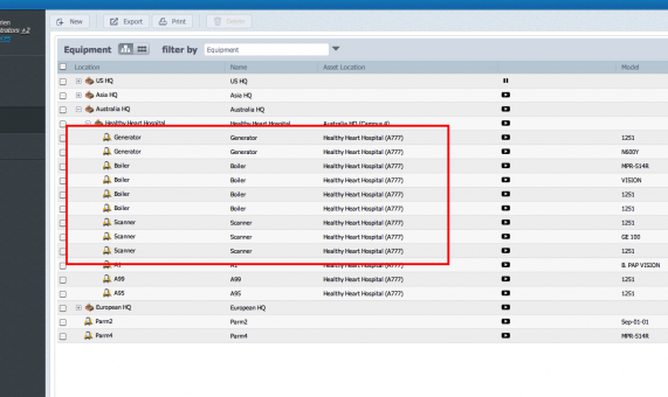Select the Parm4 tree item
668x397 pixels.
coord(104,335)
